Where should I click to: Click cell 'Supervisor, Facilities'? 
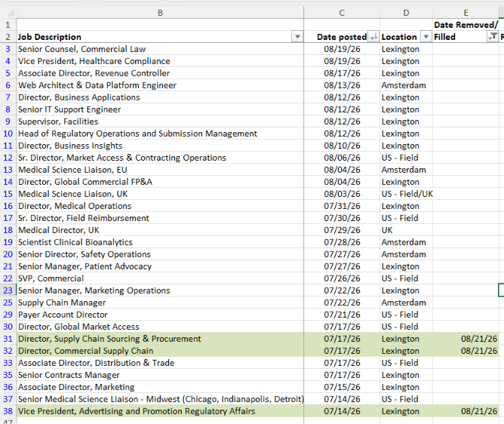pos(160,121)
